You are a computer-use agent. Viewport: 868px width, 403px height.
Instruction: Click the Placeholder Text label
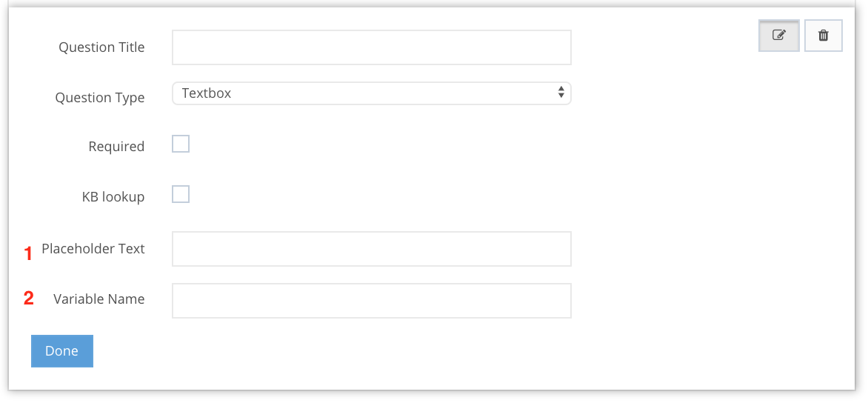pyautogui.click(x=93, y=249)
